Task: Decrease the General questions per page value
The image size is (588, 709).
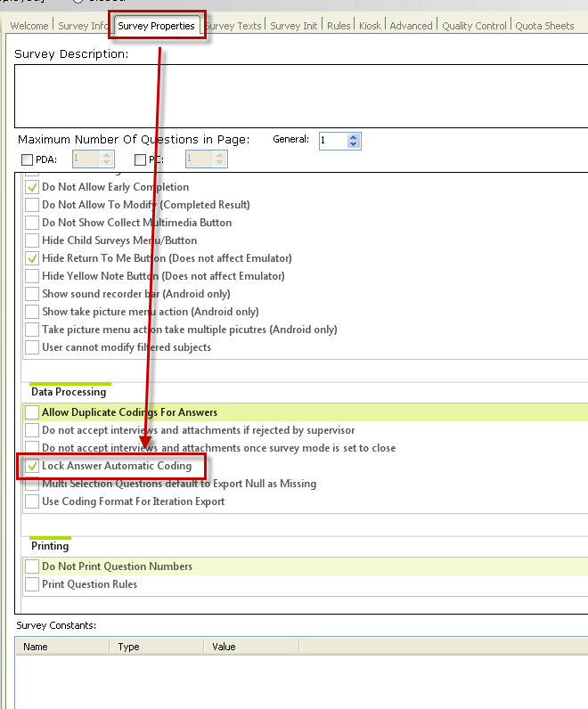Action: click(x=354, y=144)
